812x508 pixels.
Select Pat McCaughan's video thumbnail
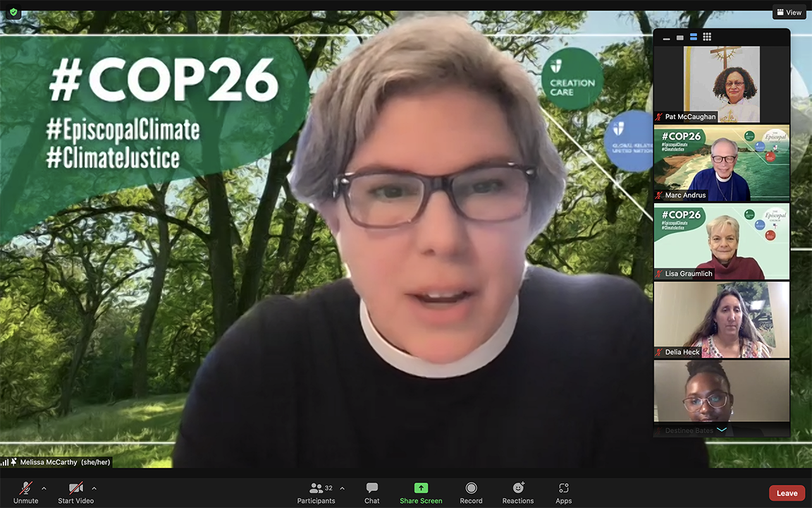[722, 84]
